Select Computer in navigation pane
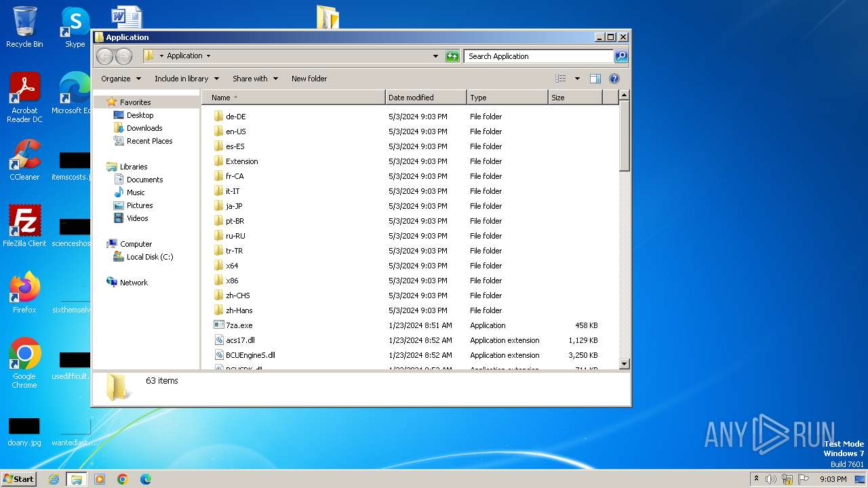Screen dimensions: 868x488 [x=136, y=244]
